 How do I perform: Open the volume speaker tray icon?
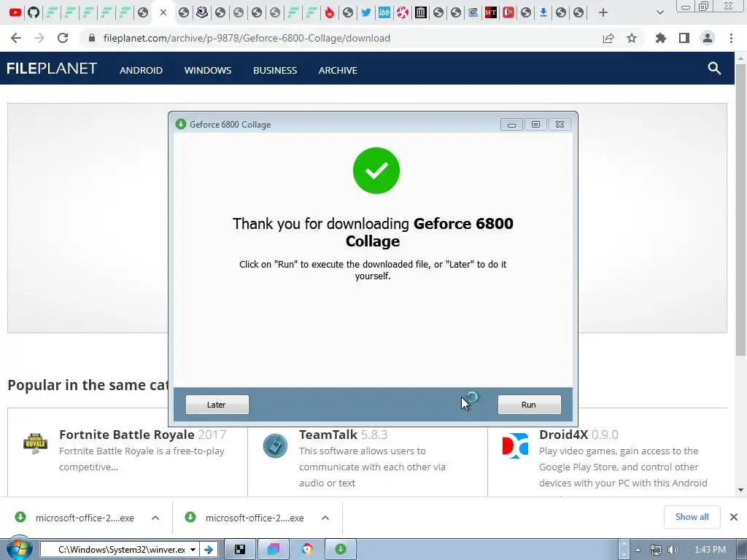pyautogui.click(x=673, y=550)
